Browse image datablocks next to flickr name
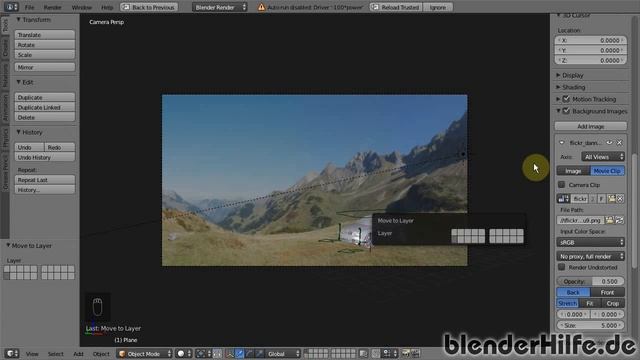 (563, 199)
